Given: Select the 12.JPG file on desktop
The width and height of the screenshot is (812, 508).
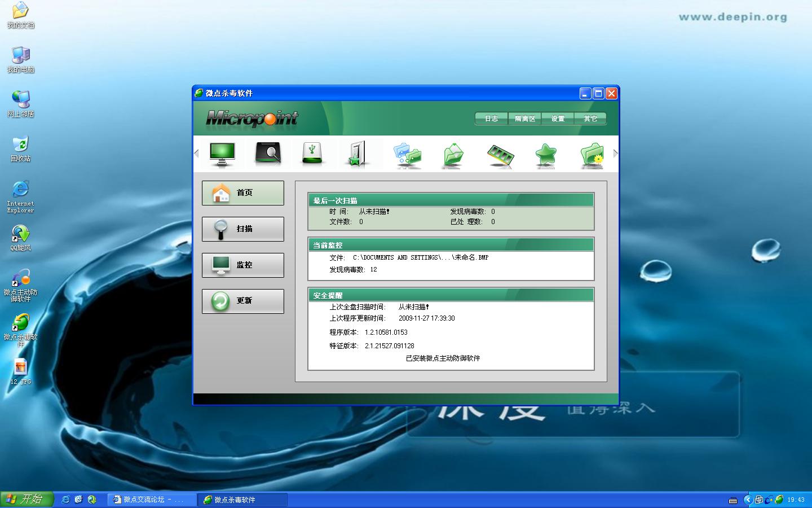Looking at the screenshot, I should point(20,371).
